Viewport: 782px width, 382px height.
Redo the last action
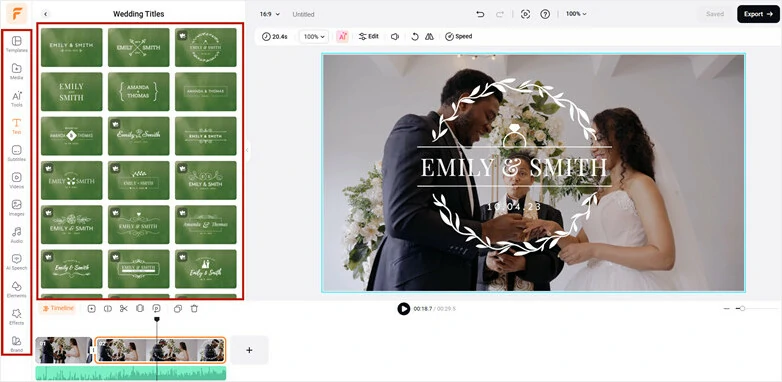click(500, 14)
